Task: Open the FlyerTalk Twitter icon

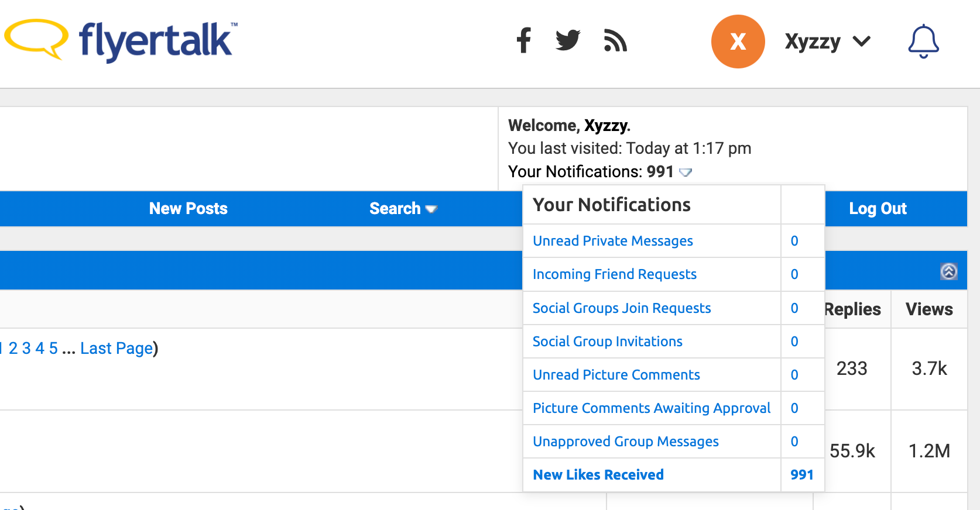Action: click(568, 40)
